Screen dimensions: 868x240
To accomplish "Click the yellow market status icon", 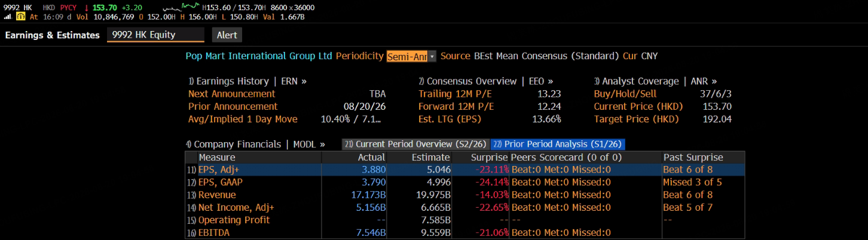I will click(20, 17).
